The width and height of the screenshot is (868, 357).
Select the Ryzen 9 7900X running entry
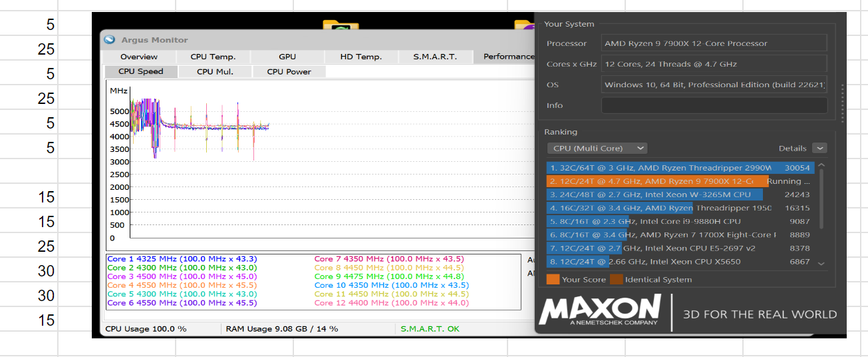coord(680,181)
